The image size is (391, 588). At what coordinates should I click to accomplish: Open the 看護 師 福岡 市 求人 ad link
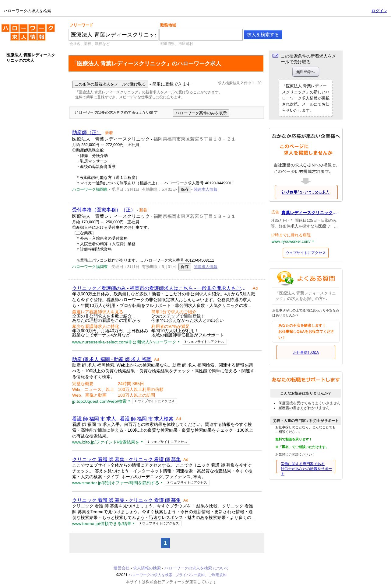[123, 419]
